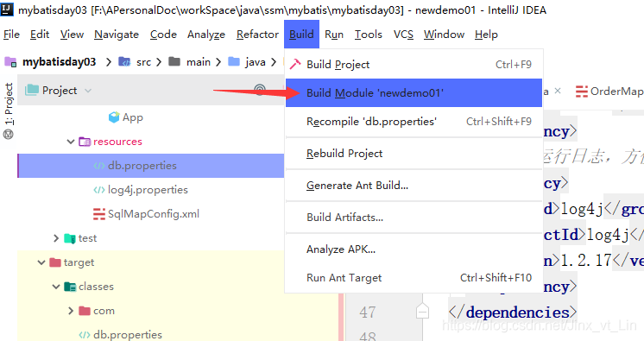Choose Build Artifacts entry

pos(414,218)
